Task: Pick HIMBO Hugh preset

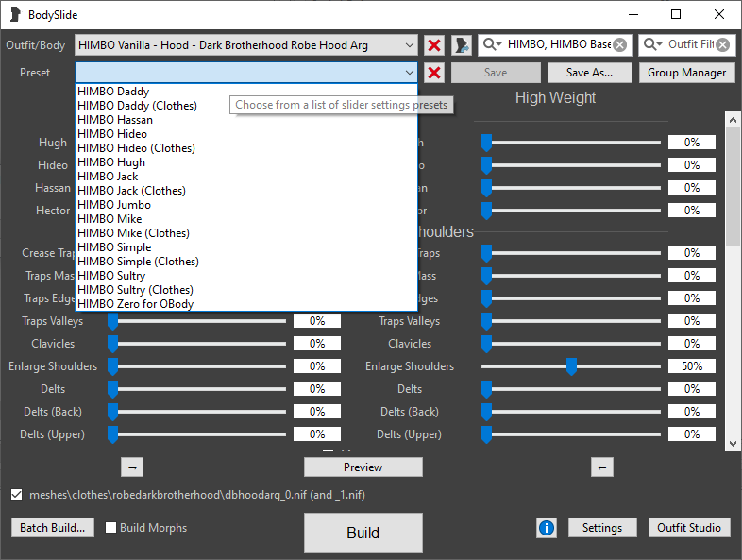Action: click(246, 162)
